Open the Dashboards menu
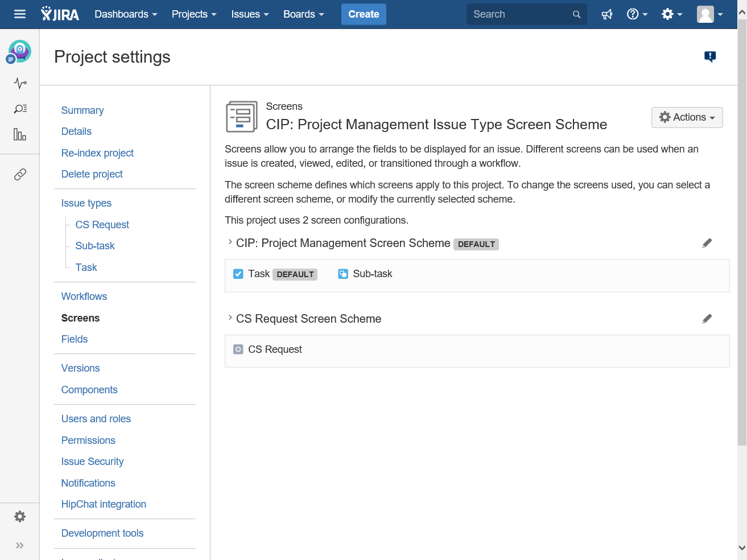Viewport: 747px width, 560px height. (x=126, y=14)
